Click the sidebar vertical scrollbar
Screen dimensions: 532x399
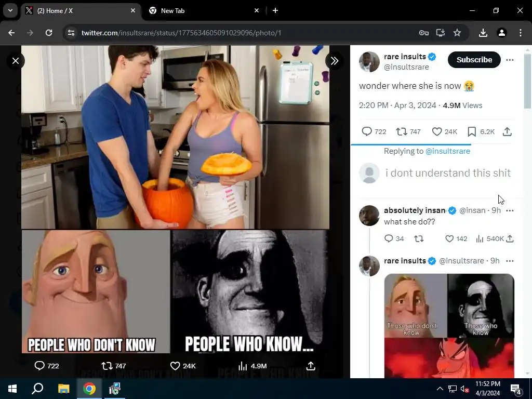(x=527, y=82)
